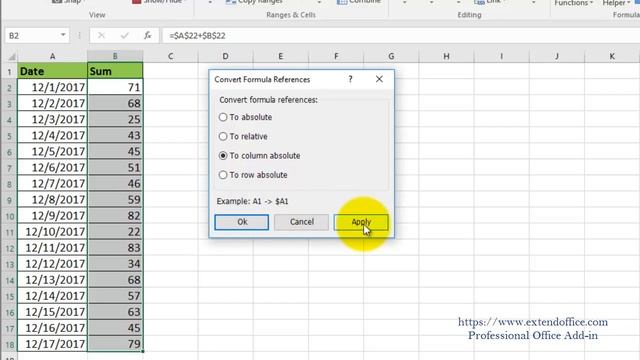This screenshot has height=360, width=640.
Task: Select column B header
Action: 115,56
